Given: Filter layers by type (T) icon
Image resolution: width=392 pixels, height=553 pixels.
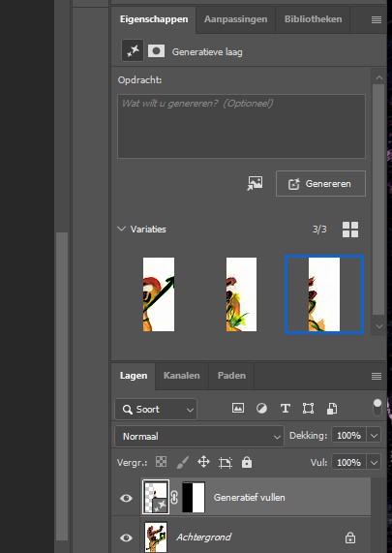Looking at the screenshot, I should [285, 409].
